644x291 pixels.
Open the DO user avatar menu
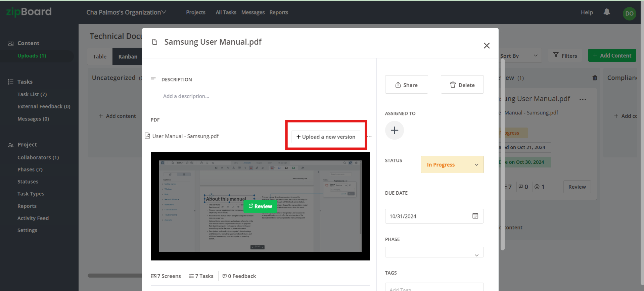(629, 14)
